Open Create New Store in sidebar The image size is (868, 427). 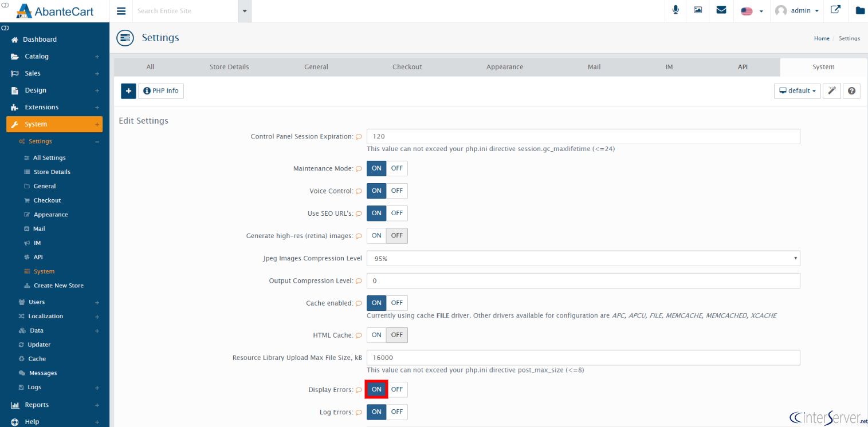[x=58, y=286]
